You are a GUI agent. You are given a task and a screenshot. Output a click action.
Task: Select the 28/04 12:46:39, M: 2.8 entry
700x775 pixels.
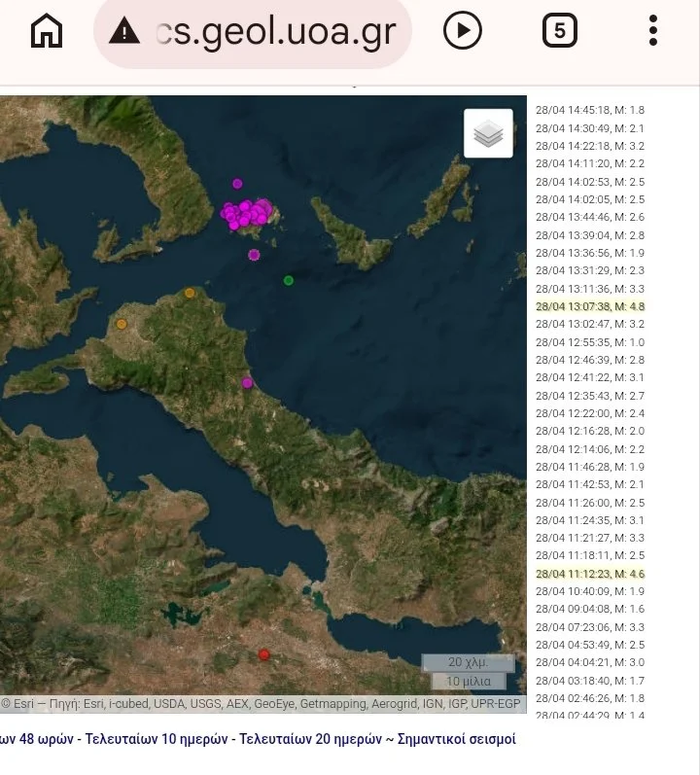[590, 360]
